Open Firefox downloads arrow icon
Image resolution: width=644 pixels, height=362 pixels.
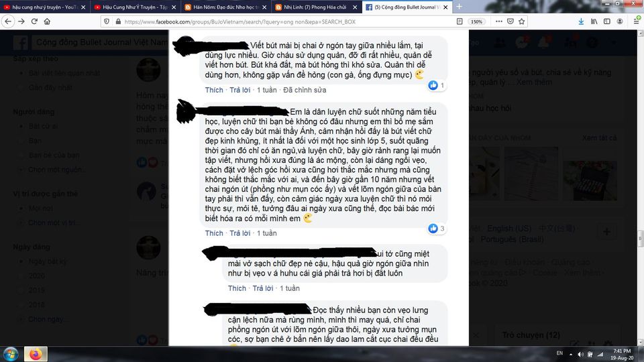pos(581,21)
